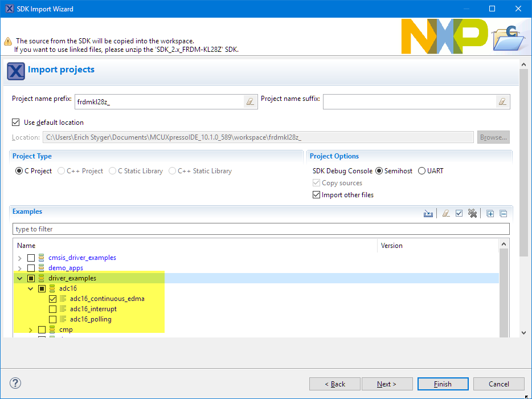Click the SDK Import Wizard title bar icon
Screen dimensions: 532x399
click(10, 9)
